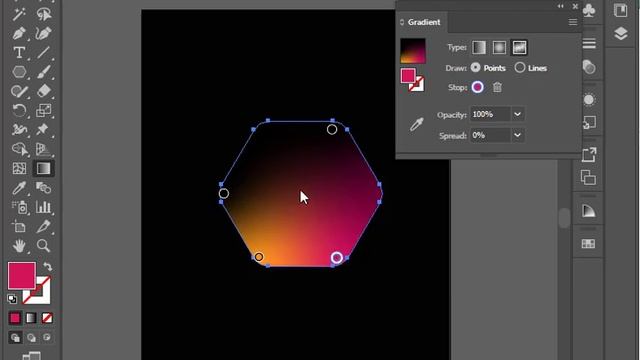Viewport: 640px width, 360px height.
Task: Open the Stroke panel lines icon
Action: pyautogui.click(x=589, y=43)
